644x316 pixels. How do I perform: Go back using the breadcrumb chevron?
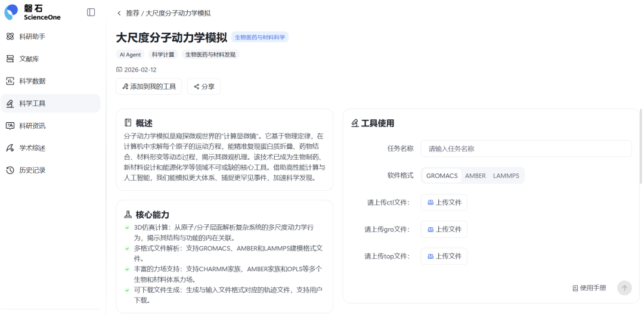(119, 13)
